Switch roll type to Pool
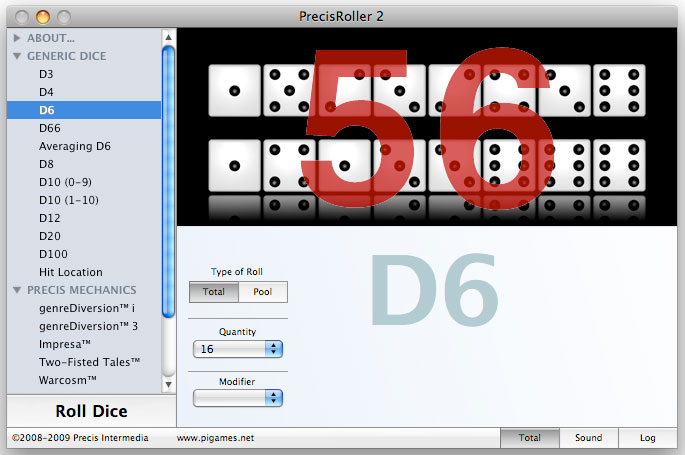685x455 pixels. click(x=263, y=292)
